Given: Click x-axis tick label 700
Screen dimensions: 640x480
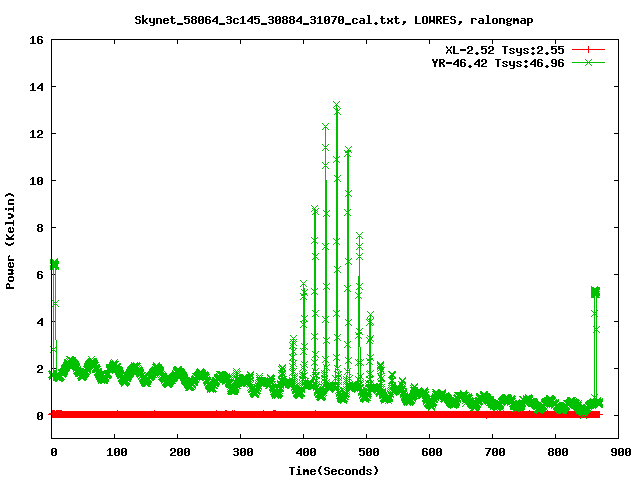Looking at the screenshot, I should coord(495,452).
